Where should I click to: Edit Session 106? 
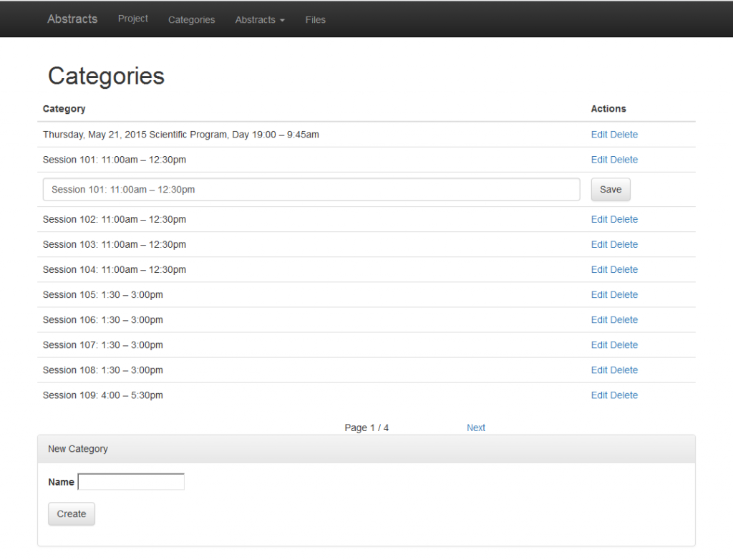coord(599,319)
